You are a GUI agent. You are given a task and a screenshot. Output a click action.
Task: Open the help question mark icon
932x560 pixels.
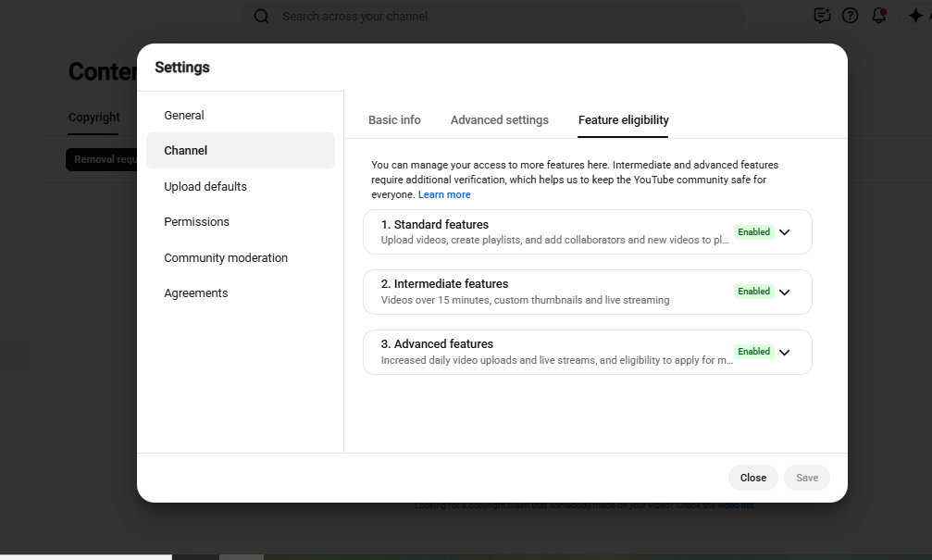click(850, 16)
